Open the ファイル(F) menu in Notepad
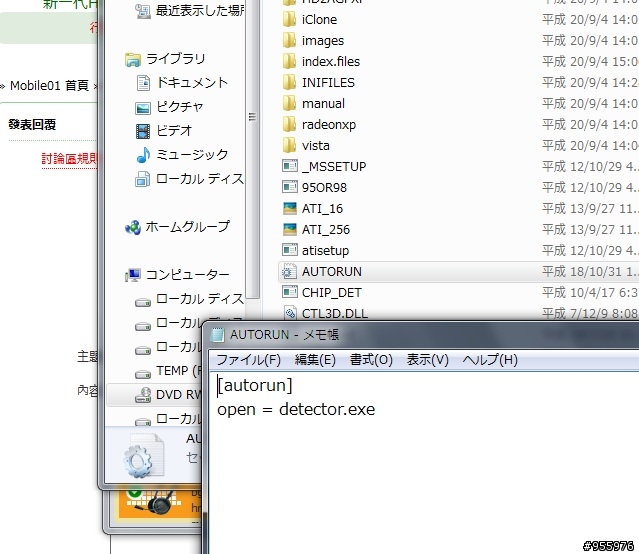This screenshot has height=554, width=639. [249, 360]
